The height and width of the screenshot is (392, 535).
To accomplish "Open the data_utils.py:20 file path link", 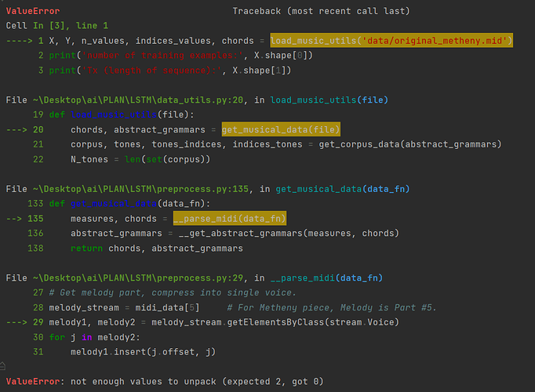I will point(138,100).
